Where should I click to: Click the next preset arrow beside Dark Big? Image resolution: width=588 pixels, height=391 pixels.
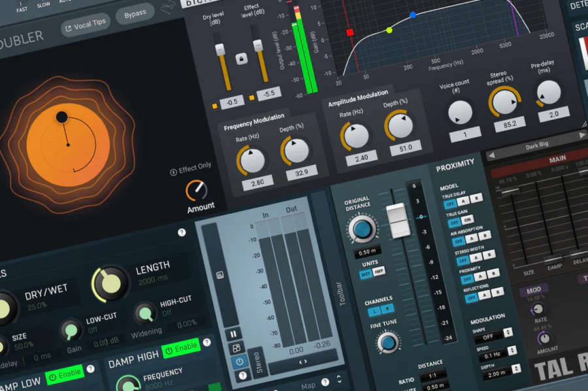pyautogui.click(x=582, y=135)
